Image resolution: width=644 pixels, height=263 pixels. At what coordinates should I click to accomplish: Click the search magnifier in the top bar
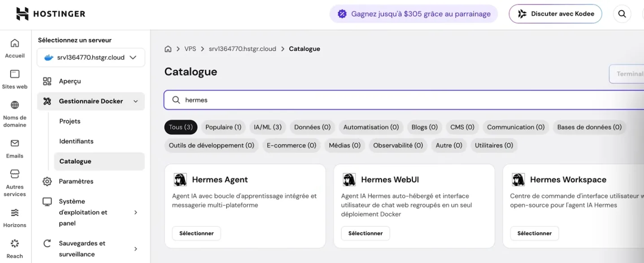622,14
